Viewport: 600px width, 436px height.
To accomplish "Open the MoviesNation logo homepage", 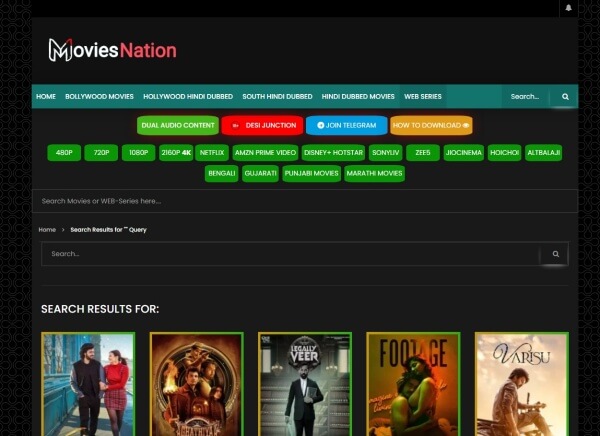I will point(112,50).
